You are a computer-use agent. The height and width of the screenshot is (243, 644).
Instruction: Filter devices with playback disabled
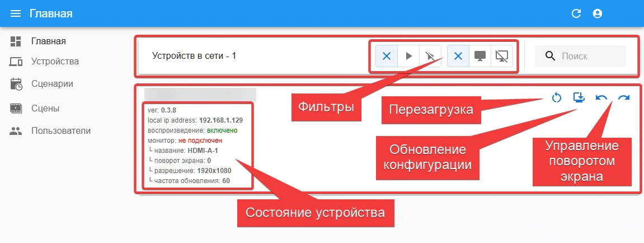pyautogui.click(x=430, y=56)
